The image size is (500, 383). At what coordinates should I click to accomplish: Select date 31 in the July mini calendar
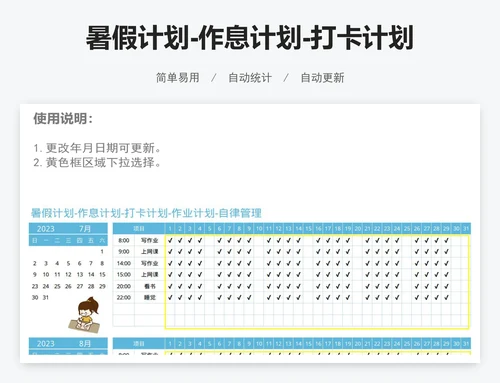(46, 297)
